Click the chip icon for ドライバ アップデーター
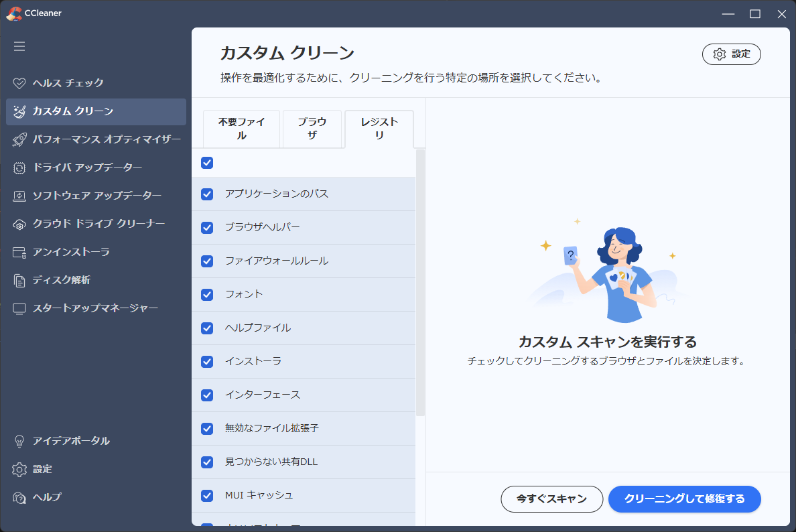 click(19, 168)
